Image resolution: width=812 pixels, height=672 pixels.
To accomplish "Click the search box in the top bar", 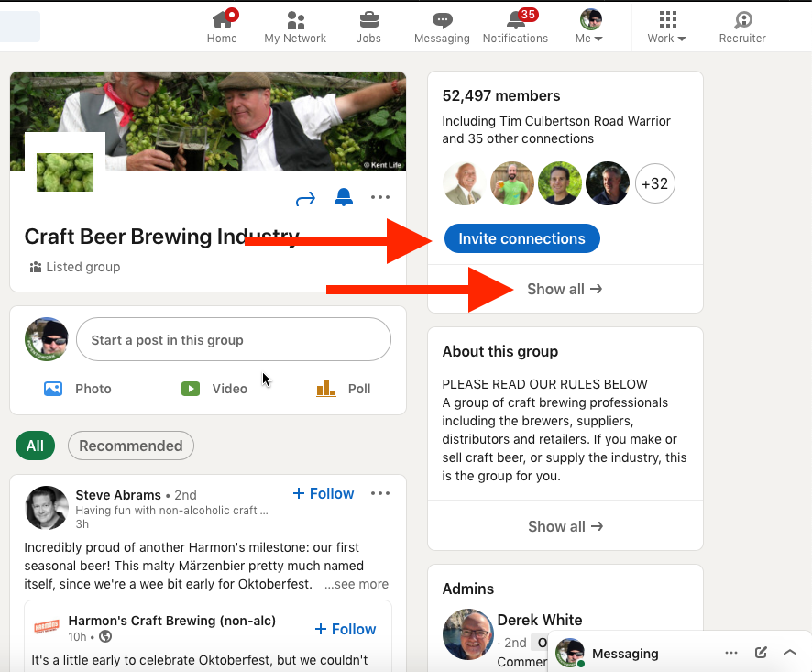I will (19, 27).
